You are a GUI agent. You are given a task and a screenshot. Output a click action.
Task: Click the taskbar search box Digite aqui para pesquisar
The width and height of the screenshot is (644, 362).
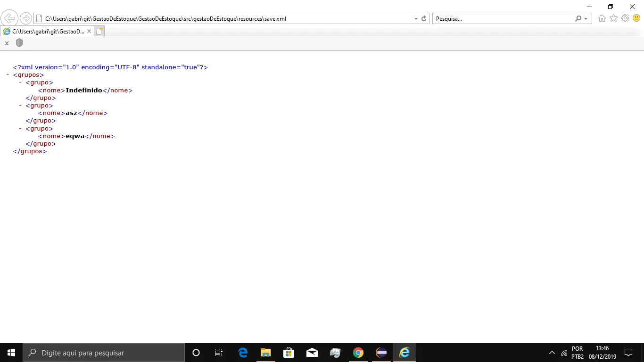coord(104,353)
